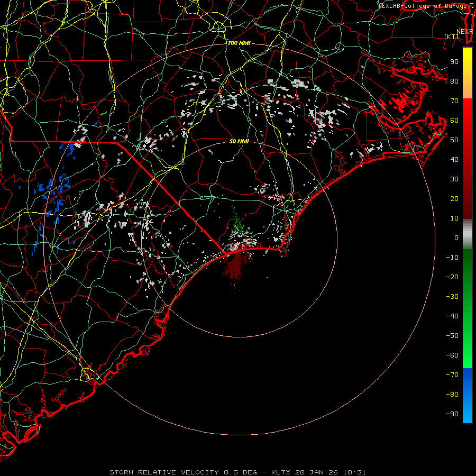Click the 0 value on the velocity scale
Image resolution: width=476 pixels, height=476 pixels.
click(456, 238)
